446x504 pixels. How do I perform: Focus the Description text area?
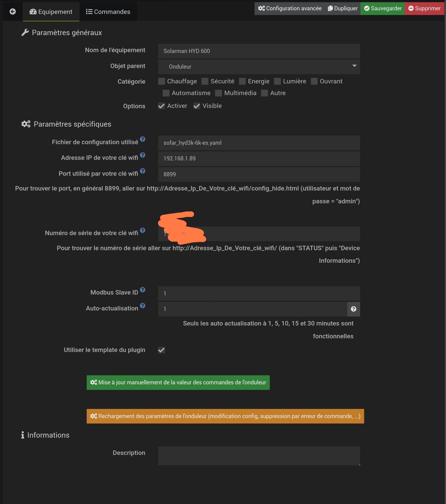(x=259, y=456)
